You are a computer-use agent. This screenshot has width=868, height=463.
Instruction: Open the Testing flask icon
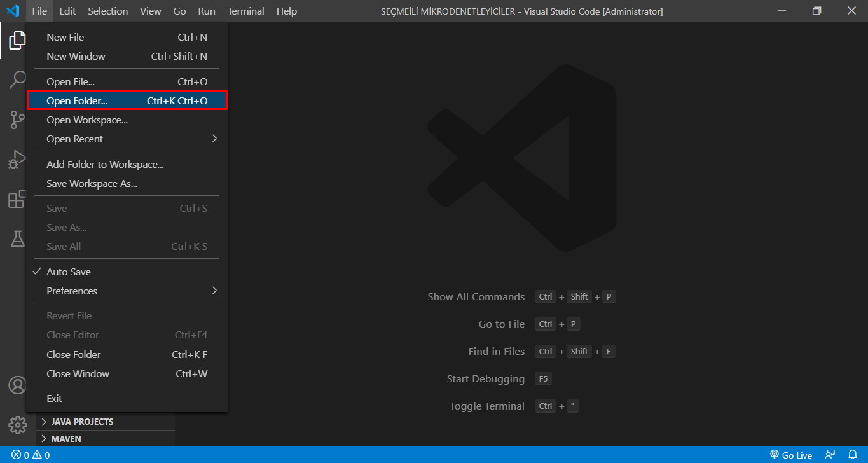click(17, 238)
